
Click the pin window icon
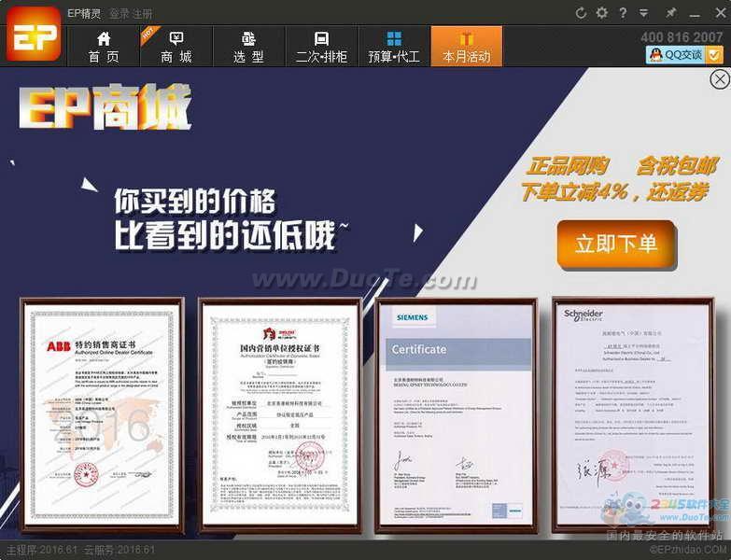coord(670,13)
